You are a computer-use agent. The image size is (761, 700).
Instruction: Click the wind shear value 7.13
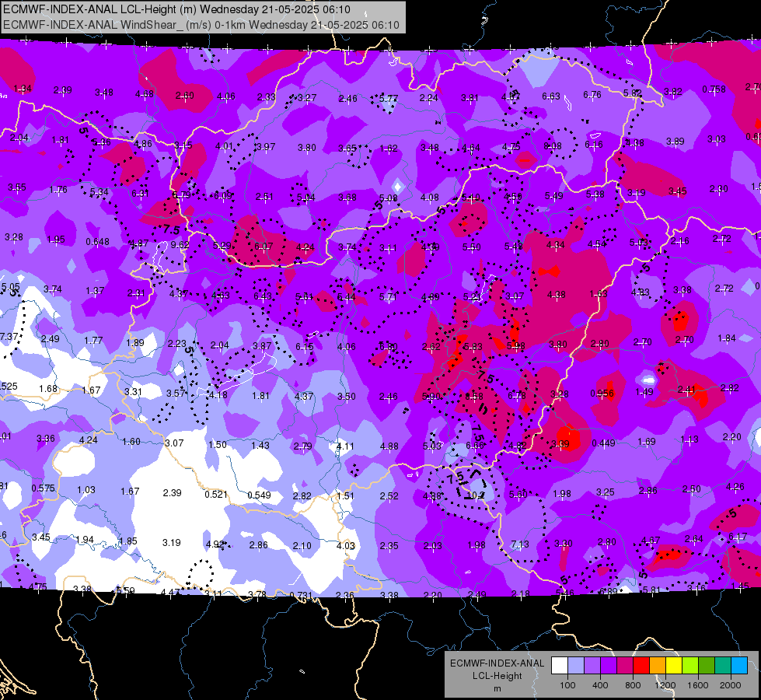[519, 544]
